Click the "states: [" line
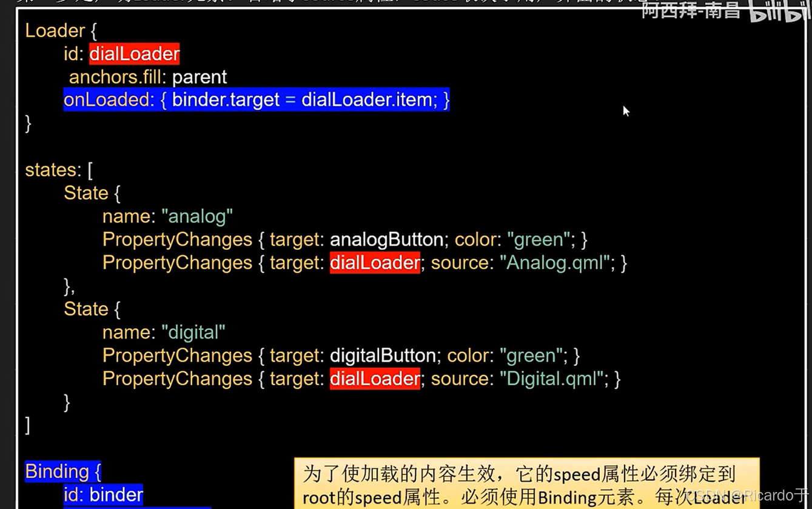 pyautogui.click(x=59, y=170)
